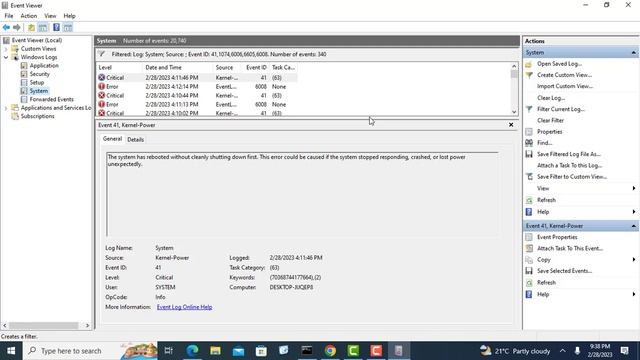Screen dimensions: 640x360
Task: Click the Show/Hide Console Tree toolbar icon
Action: 43,27
